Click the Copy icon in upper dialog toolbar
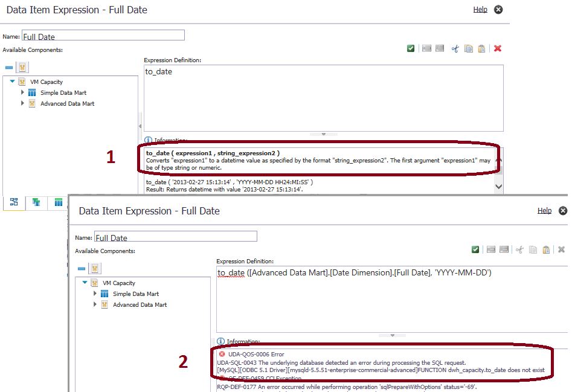The image size is (572, 392). pyautogui.click(x=468, y=48)
